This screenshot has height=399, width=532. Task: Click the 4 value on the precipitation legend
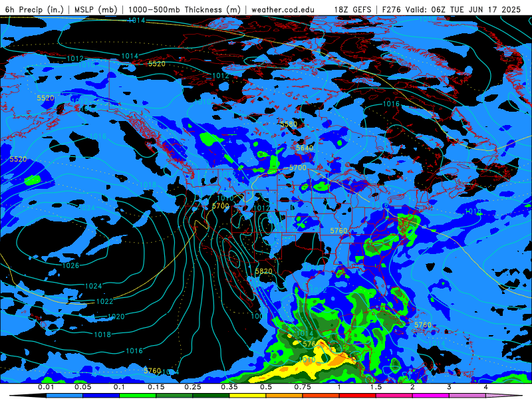(x=486, y=387)
